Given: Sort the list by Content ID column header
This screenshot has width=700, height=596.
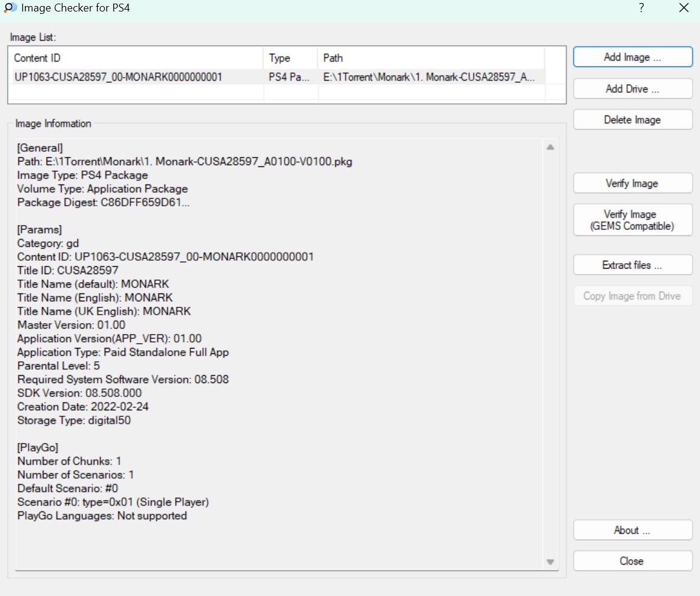Looking at the screenshot, I should pos(136,58).
